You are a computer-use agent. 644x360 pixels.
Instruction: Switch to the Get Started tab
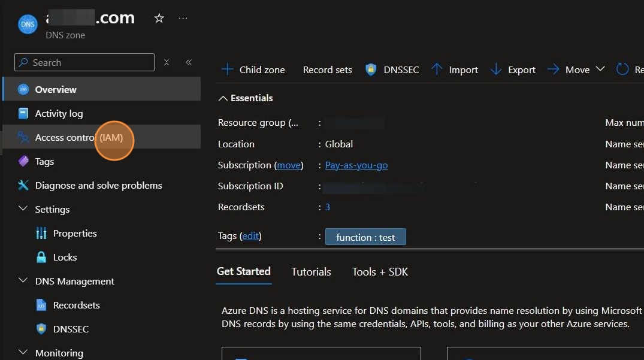click(x=244, y=271)
